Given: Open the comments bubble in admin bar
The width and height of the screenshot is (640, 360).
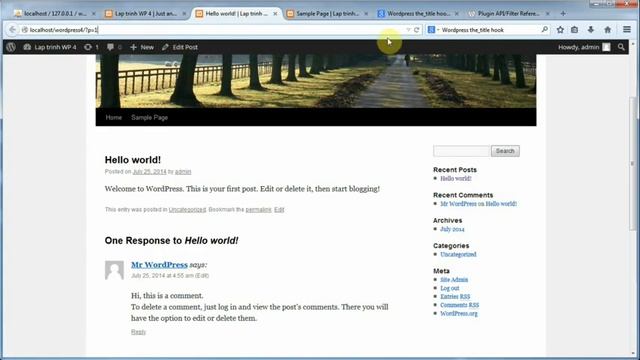Looking at the screenshot, I should click(x=114, y=47).
